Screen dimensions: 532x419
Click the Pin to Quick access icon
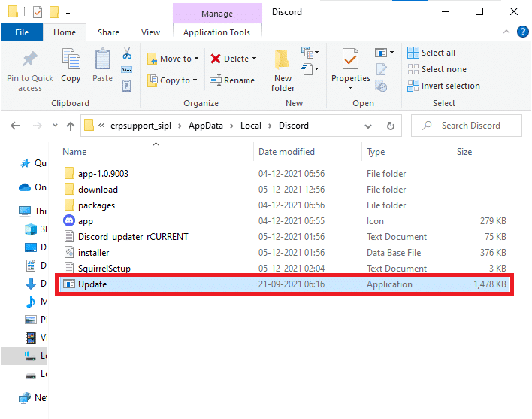(x=30, y=59)
